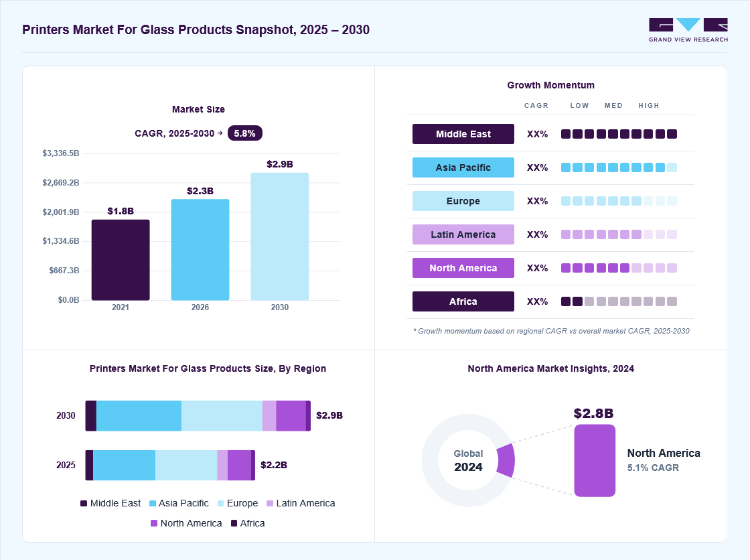Click the North America momentum indicator squares
The width and height of the screenshot is (750, 560).
pyautogui.click(x=619, y=268)
